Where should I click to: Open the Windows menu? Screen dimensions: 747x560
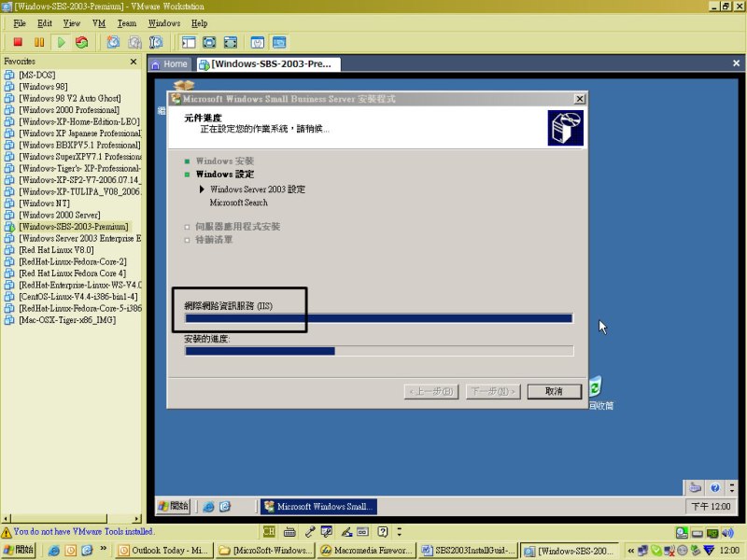[164, 23]
